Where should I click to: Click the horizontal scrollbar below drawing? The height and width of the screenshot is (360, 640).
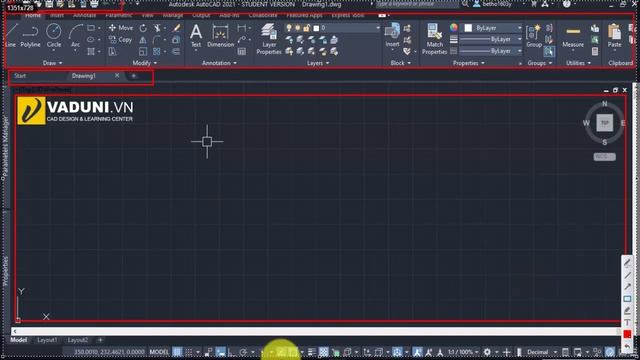317,331
